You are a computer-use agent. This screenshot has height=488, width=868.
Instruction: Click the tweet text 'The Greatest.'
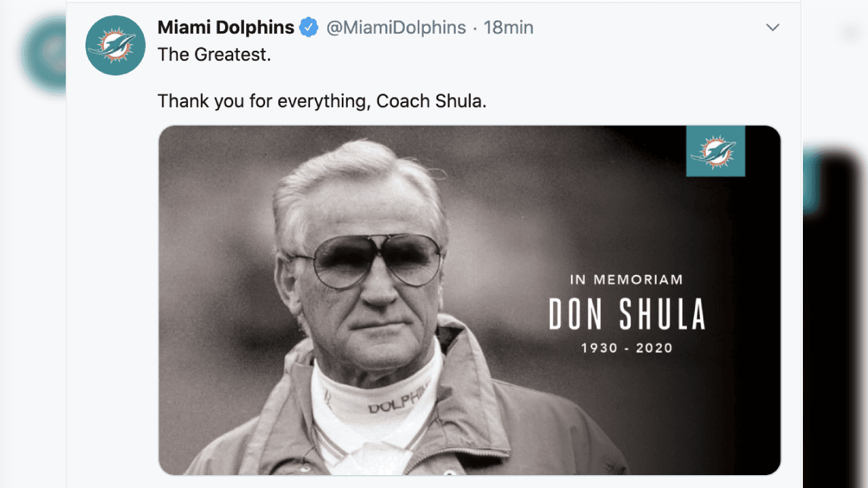215,54
